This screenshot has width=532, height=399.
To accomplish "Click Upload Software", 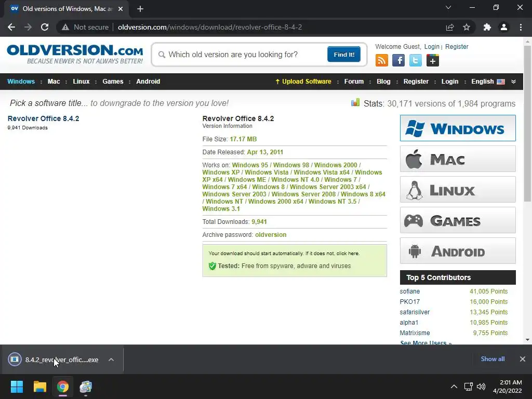I will coord(303,82).
